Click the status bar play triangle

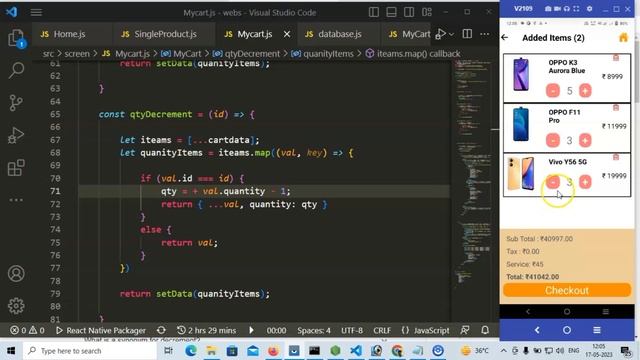tap(251, 330)
